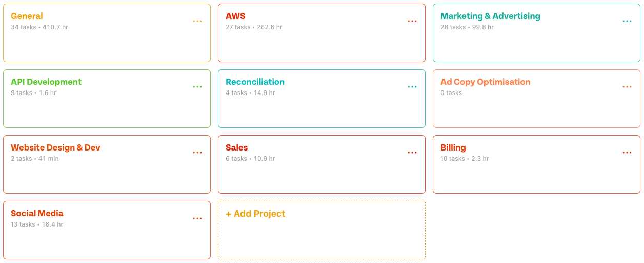The width and height of the screenshot is (644, 263).
Task: Open the General project title
Action: [27, 16]
